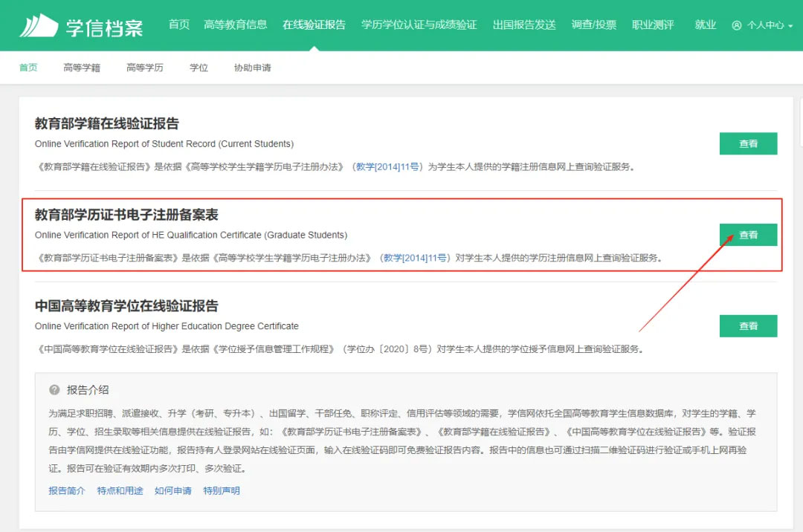Open the 调查/投票 menu item
This screenshot has width=803, height=532.
[593, 25]
